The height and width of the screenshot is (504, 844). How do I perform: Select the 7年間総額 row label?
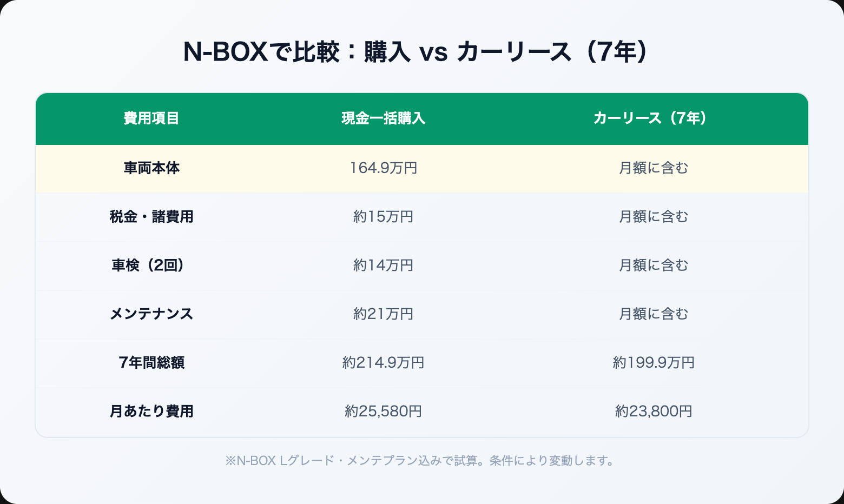point(151,363)
